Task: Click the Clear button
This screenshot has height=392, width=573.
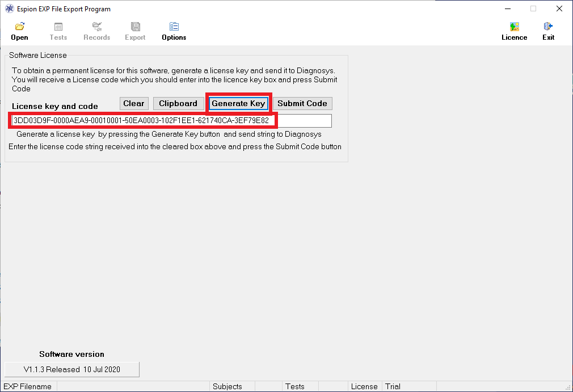Action: point(134,103)
